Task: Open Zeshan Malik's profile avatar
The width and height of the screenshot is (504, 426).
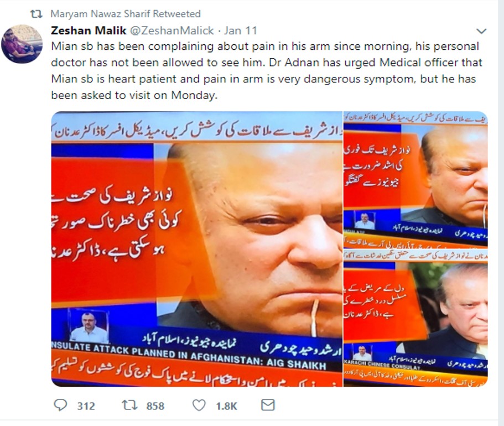Action: tap(22, 44)
